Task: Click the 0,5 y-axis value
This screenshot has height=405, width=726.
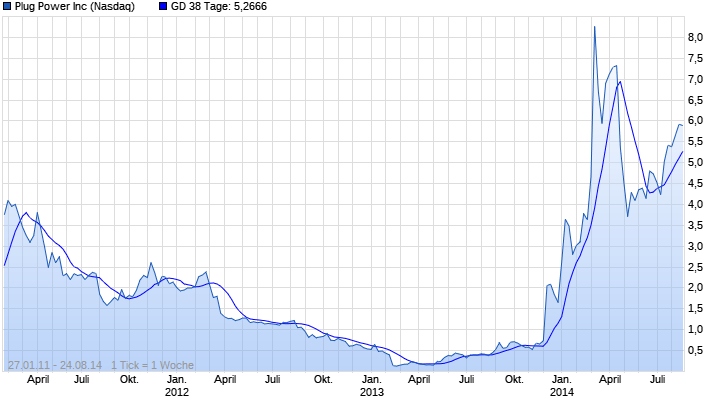Action: (x=695, y=350)
